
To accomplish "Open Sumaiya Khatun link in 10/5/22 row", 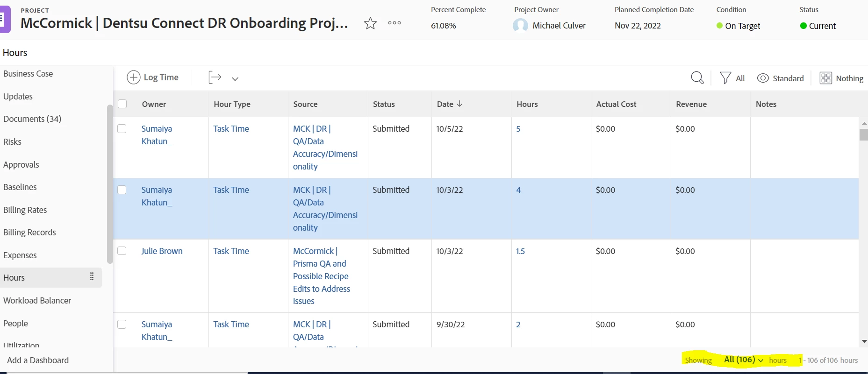I will [x=157, y=135].
